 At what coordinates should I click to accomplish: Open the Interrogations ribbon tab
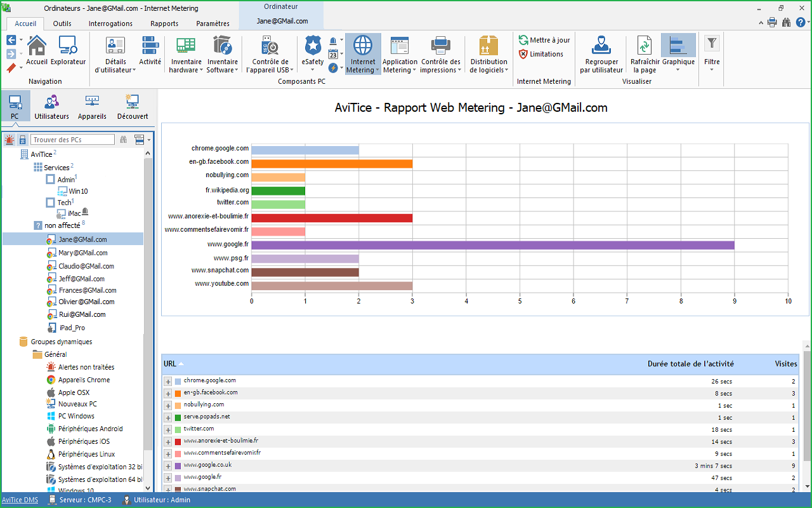coord(110,23)
